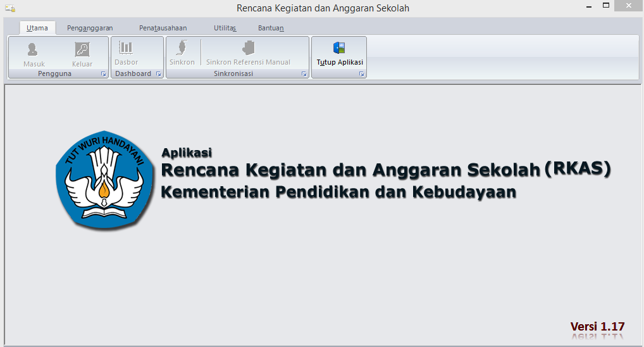Expand the Dashboard group dialog launcher
This screenshot has height=347, width=644.
[x=159, y=74]
